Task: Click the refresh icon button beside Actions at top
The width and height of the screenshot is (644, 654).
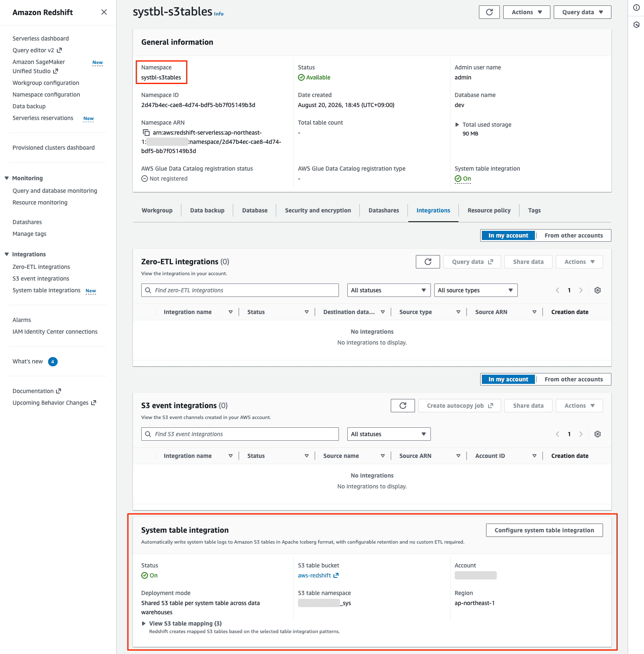Action: pyautogui.click(x=489, y=12)
